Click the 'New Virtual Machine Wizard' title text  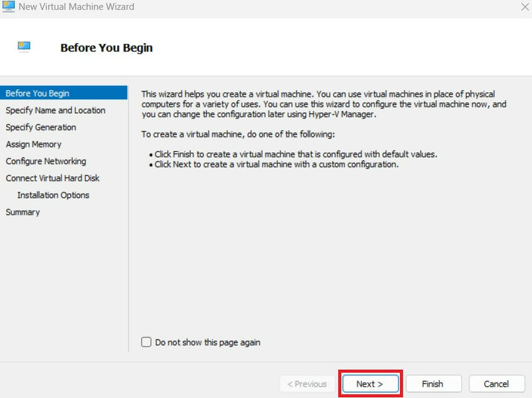point(76,7)
